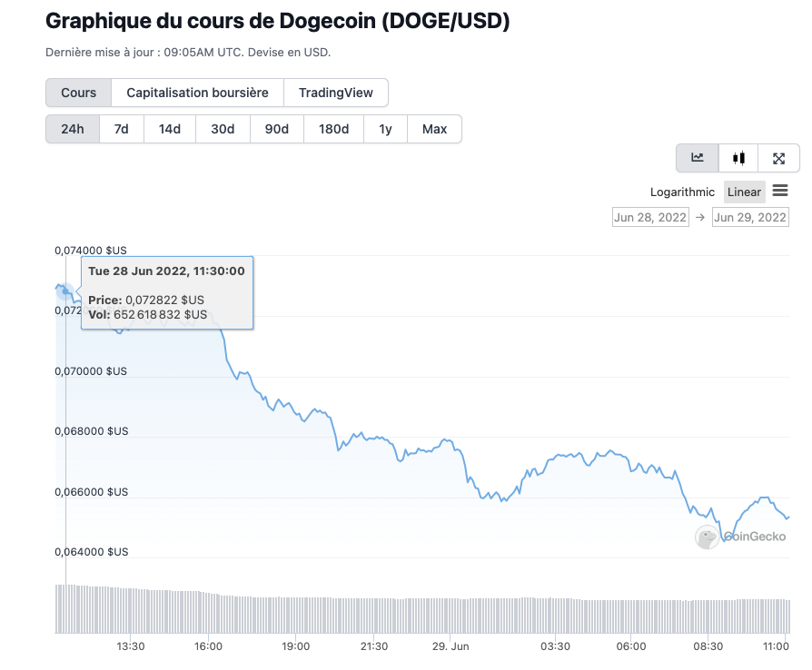Select the 24h time range
This screenshot has height=670, width=812.
[x=73, y=129]
